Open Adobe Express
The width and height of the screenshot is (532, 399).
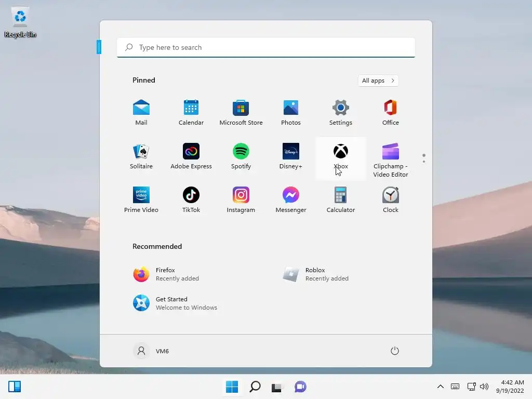pos(191,156)
